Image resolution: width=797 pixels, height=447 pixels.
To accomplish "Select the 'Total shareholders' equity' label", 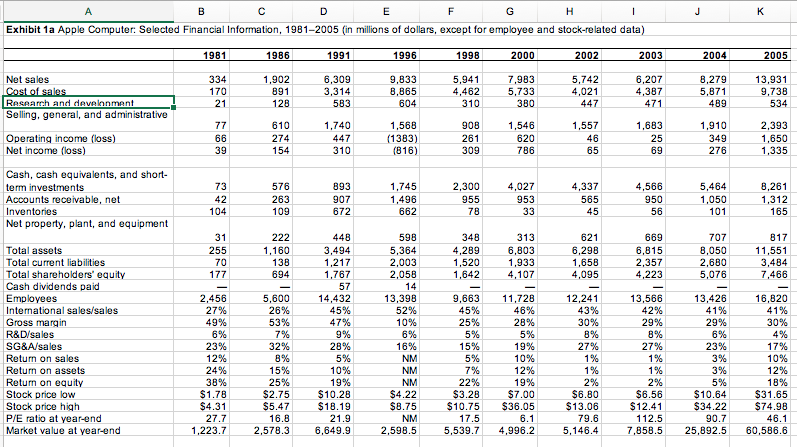I will point(65,275).
